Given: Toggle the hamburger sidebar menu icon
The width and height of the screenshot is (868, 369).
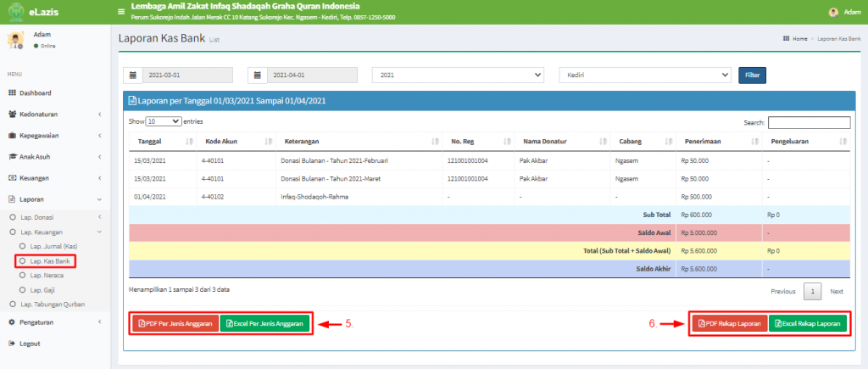Looking at the screenshot, I should pos(121,12).
